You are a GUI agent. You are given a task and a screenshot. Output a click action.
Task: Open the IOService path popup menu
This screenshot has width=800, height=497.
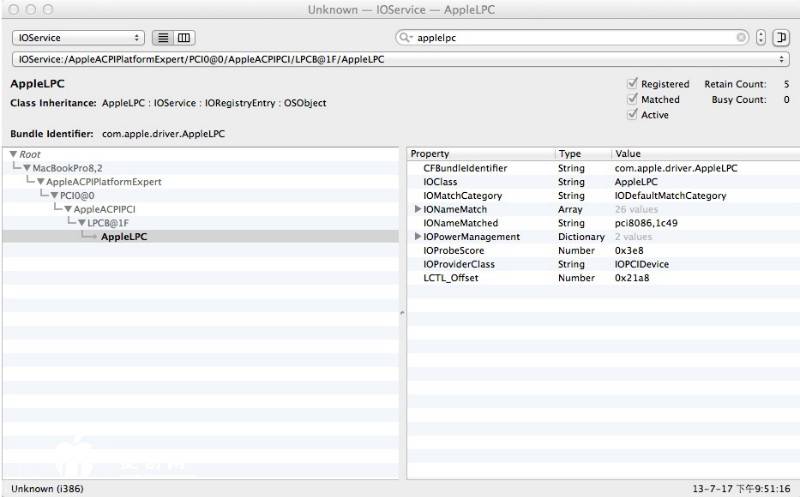[x=400, y=59]
